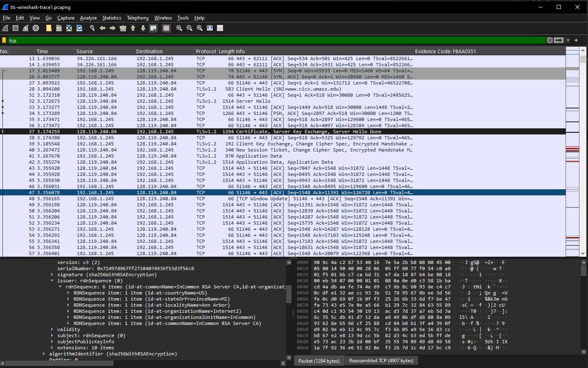The width and height of the screenshot is (588, 368).
Task: Go back in packet history
Action: 102,28
